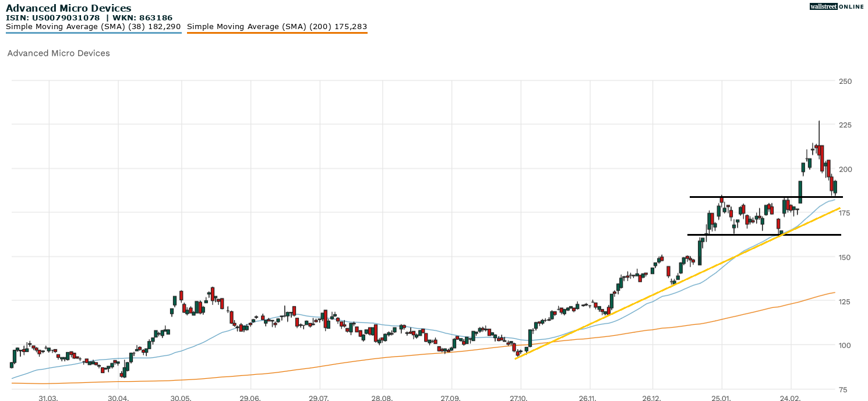This screenshot has height=401, width=868.
Task: Click the wallstreet ONLINE logo
Action: point(837,6)
